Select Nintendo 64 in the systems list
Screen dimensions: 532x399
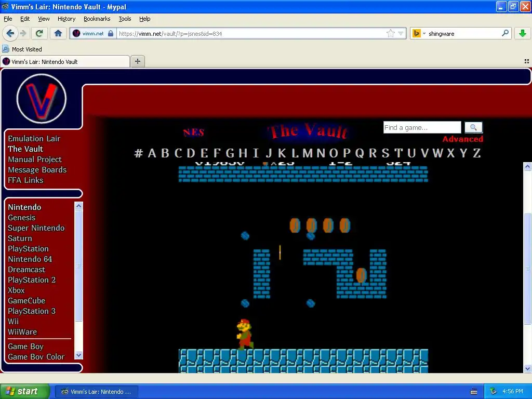pos(30,259)
